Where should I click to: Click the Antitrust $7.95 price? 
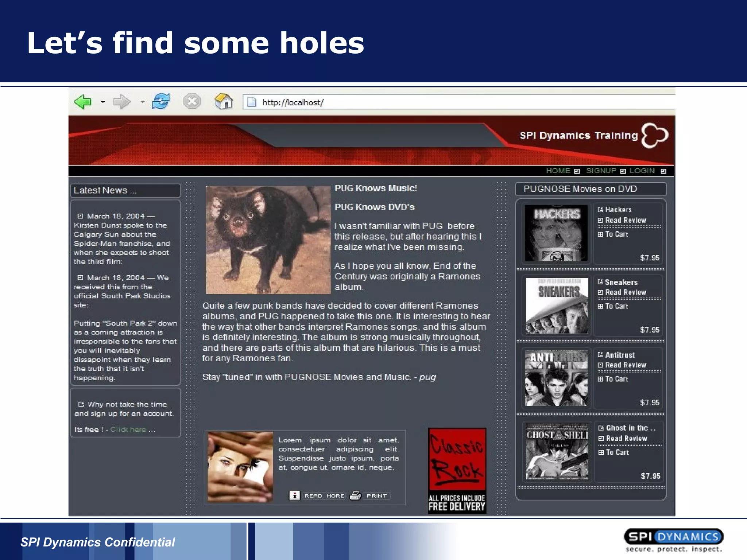coord(650,402)
